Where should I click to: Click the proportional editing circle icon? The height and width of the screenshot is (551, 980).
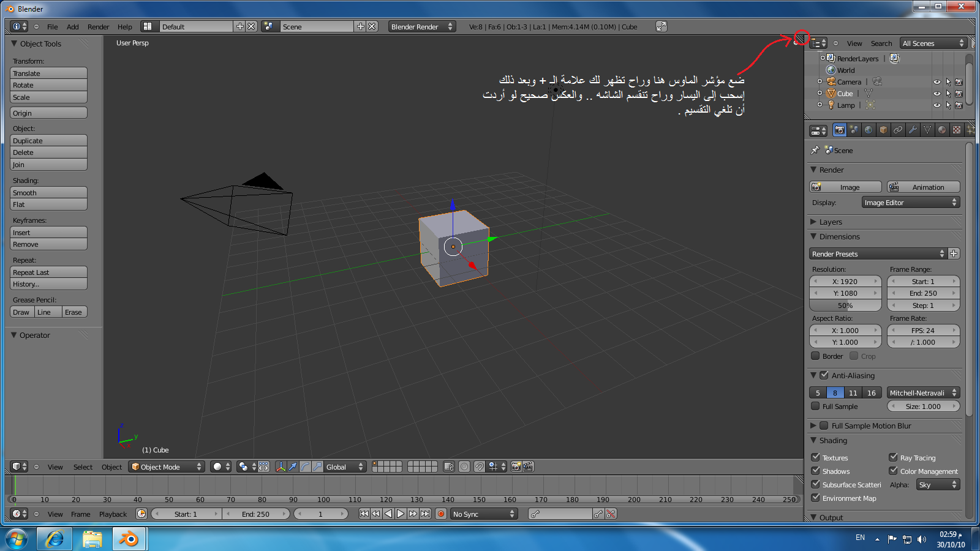coord(464,467)
